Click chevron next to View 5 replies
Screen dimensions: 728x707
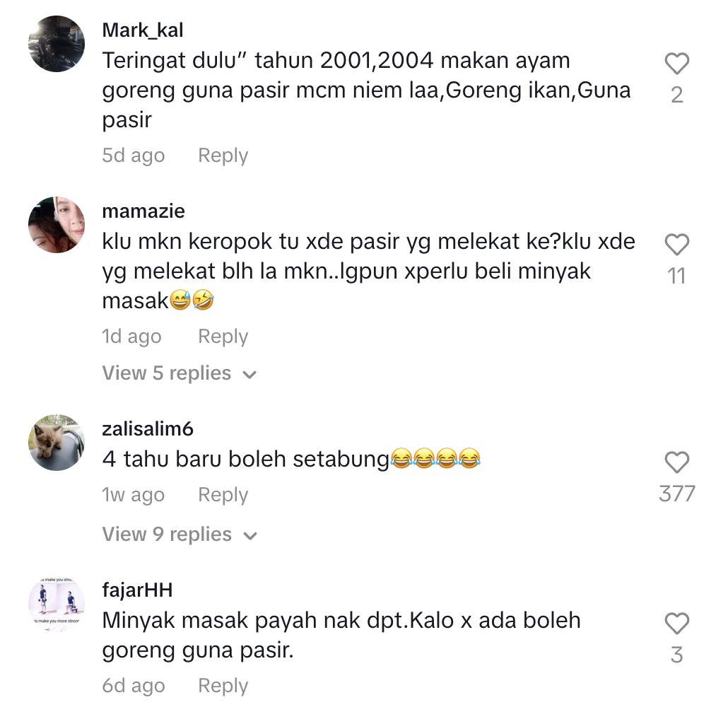(249, 375)
